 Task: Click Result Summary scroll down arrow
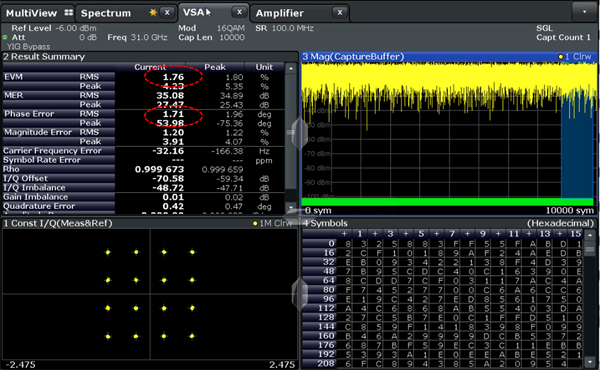(291, 207)
